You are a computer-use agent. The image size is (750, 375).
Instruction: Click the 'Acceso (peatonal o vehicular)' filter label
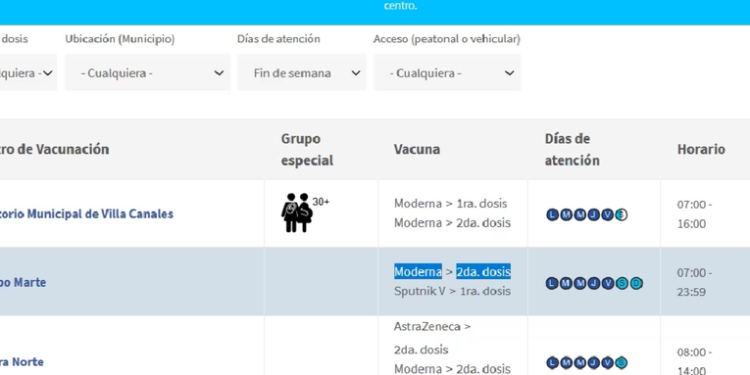tap(447, 39)
